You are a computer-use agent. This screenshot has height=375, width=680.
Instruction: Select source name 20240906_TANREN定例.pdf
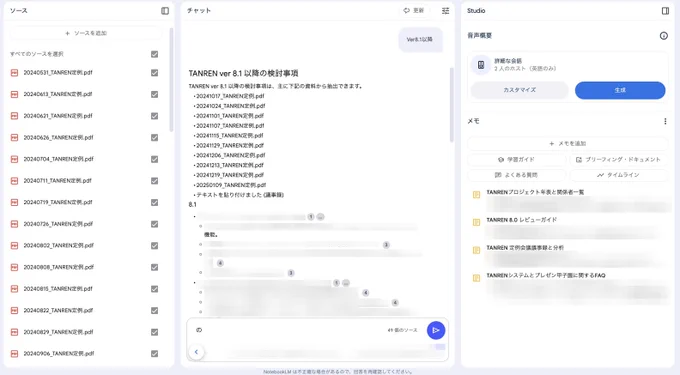point(59,354)
